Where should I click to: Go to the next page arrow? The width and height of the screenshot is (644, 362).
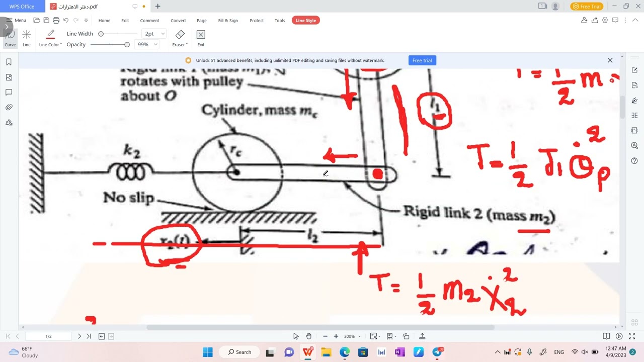pos(79,336)
